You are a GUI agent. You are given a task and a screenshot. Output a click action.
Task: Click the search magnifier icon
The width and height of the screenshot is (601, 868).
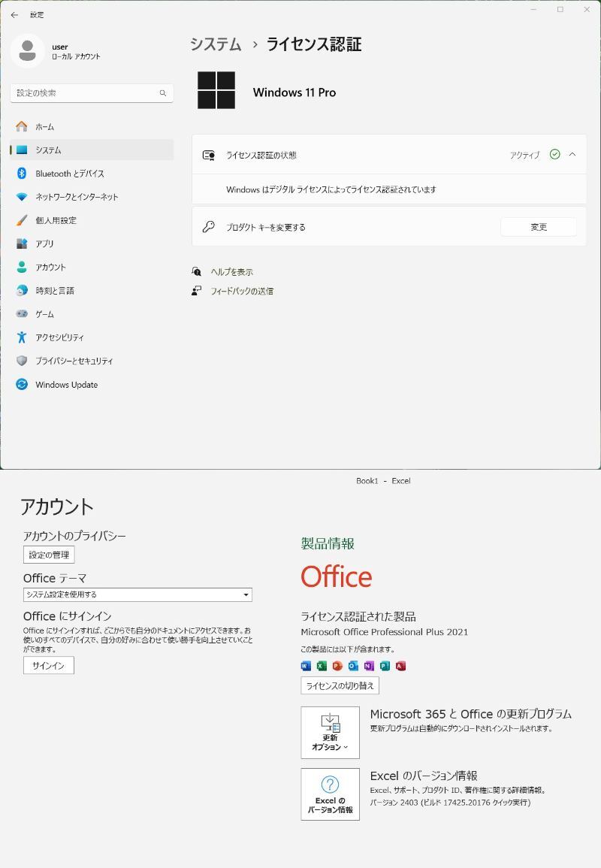(163, 93)
